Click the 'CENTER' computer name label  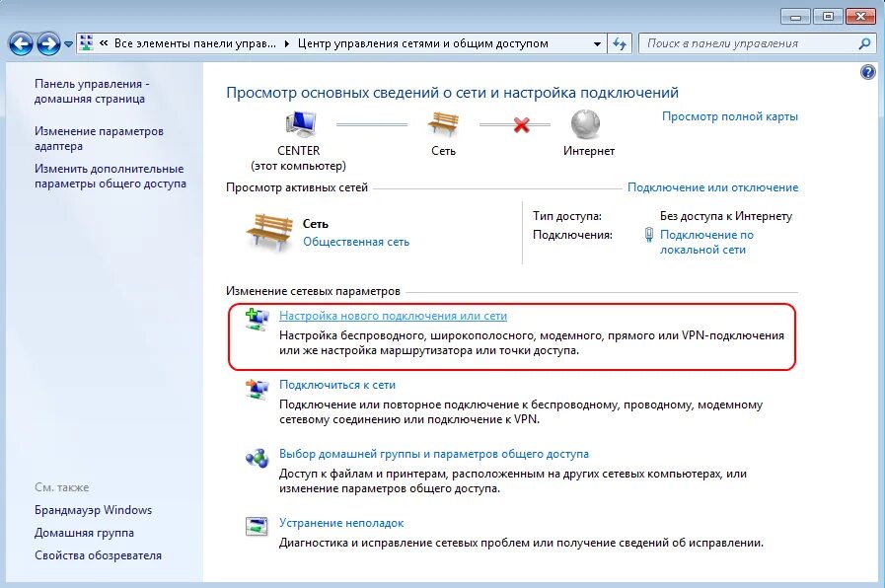[x=299, y=151]
